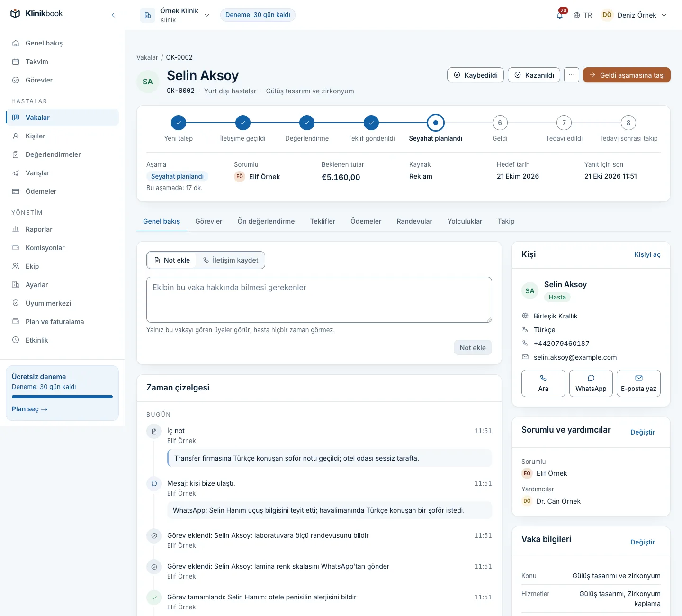Click the E-posta yaz button
This screenshot has height=616, width=682.
(x=638, y=383)
